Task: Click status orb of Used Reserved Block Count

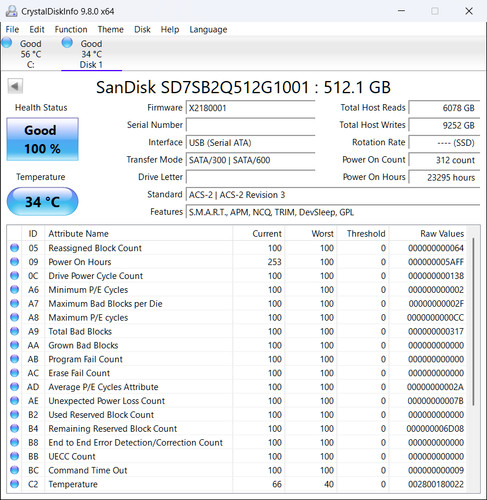Action: click(x=14, y=414)
